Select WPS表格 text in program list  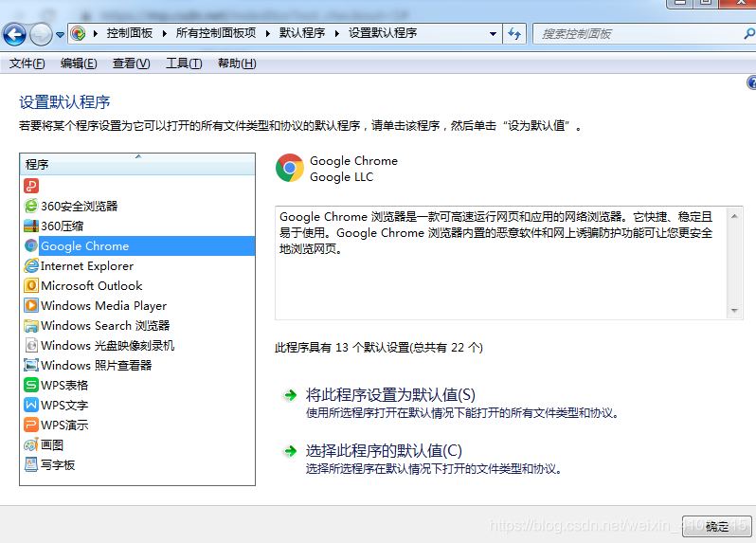pos(64,386)
